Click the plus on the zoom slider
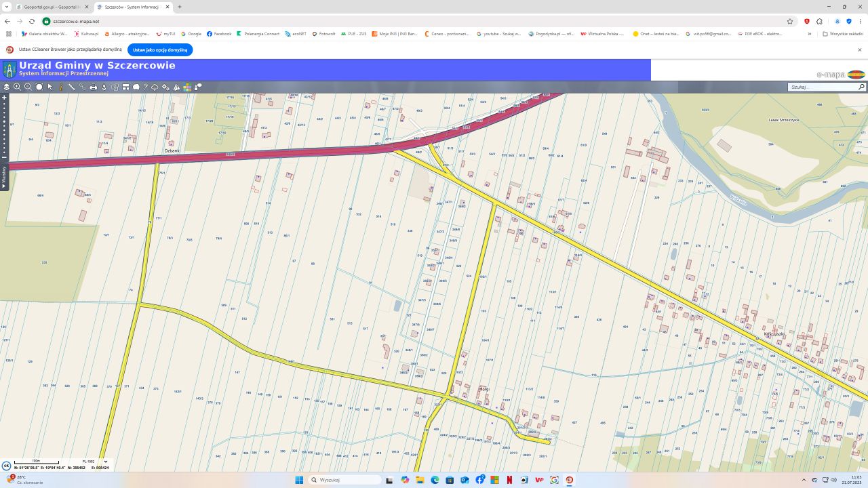This screenshot has width=868, height=488. [x=4, y=98]
